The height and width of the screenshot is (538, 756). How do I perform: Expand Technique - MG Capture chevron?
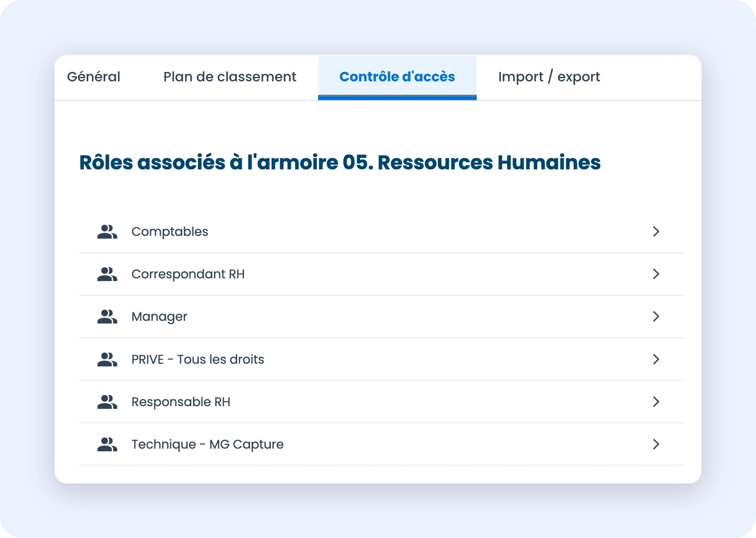point(656,444)
